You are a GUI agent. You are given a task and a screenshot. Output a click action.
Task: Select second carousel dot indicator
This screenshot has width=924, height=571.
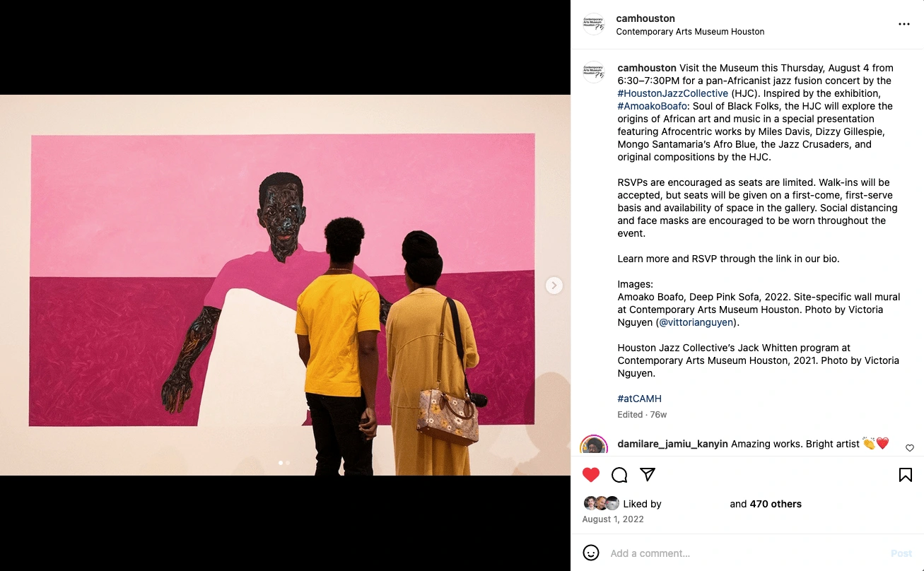tap(288, 463)
